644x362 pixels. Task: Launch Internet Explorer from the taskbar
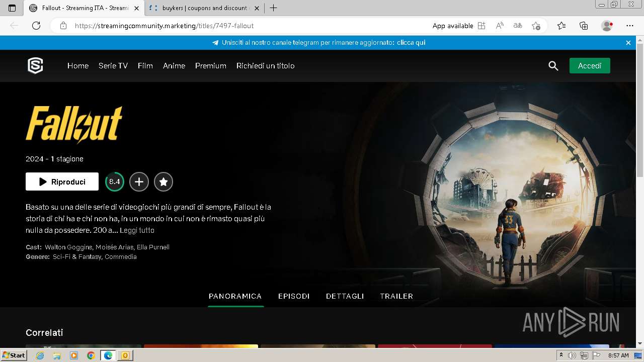40,355
